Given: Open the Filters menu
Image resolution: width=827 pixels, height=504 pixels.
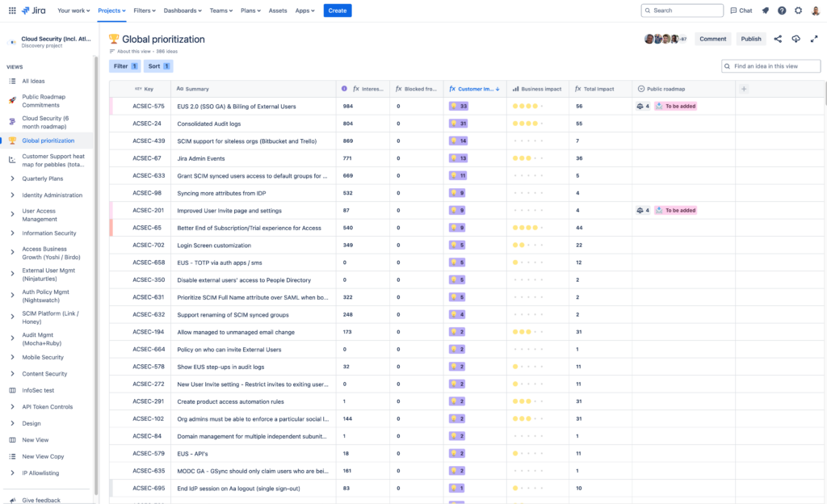Looking at the screenshot, I should coord(144,10).
